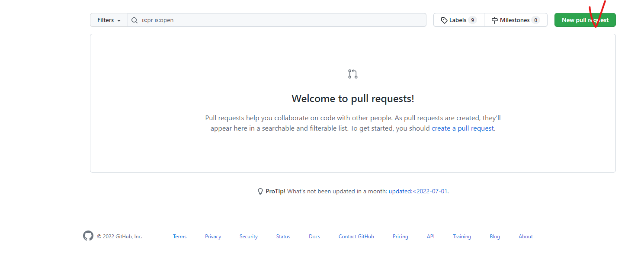Open the Security footer link
Viewport: 644px width, 253px height.
[x=249, y=237]
